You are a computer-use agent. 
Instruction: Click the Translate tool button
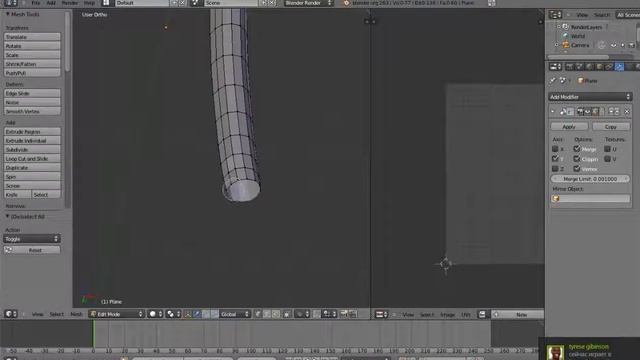pyautogui.click(x=32, y=37)
